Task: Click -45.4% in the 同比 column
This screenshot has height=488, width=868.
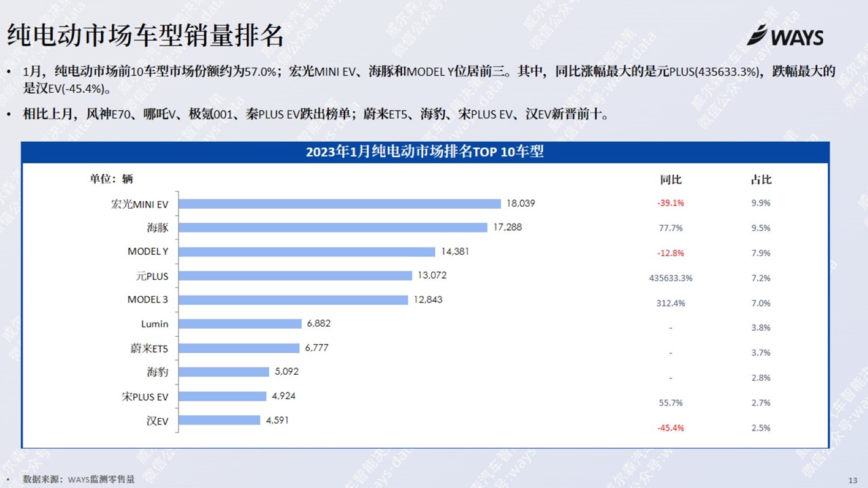Action: 671,428
